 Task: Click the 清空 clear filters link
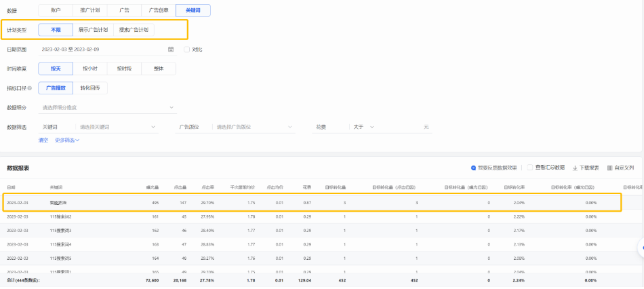click(43, 140)
